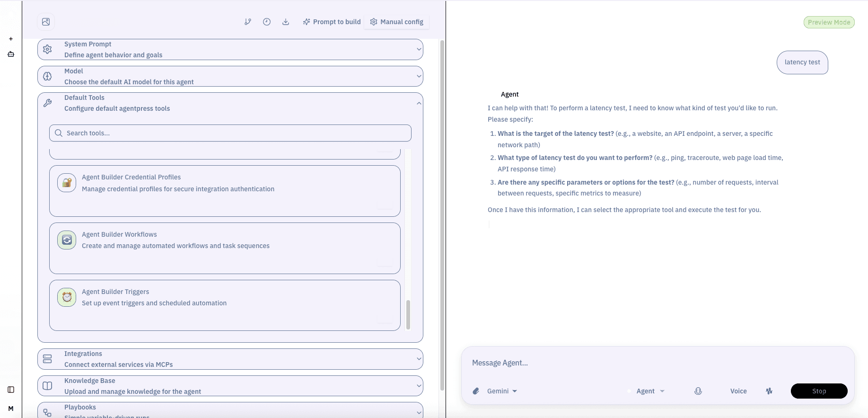Click the download export icon

point(286,22)
